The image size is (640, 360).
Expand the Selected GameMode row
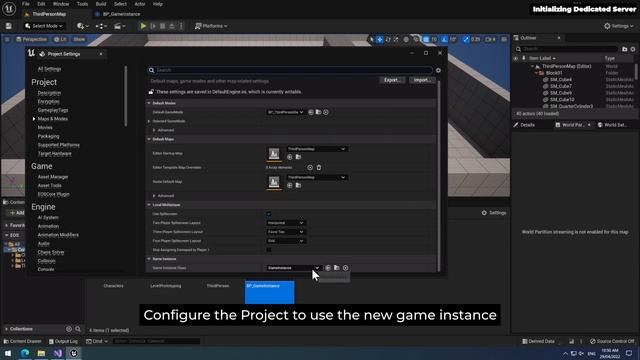click(149, 121)
